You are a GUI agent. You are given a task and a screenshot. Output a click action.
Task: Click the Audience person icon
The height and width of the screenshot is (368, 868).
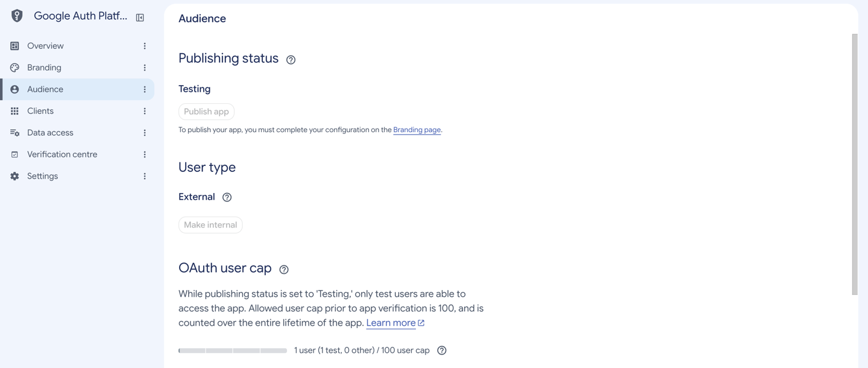(x=14, y=89)
